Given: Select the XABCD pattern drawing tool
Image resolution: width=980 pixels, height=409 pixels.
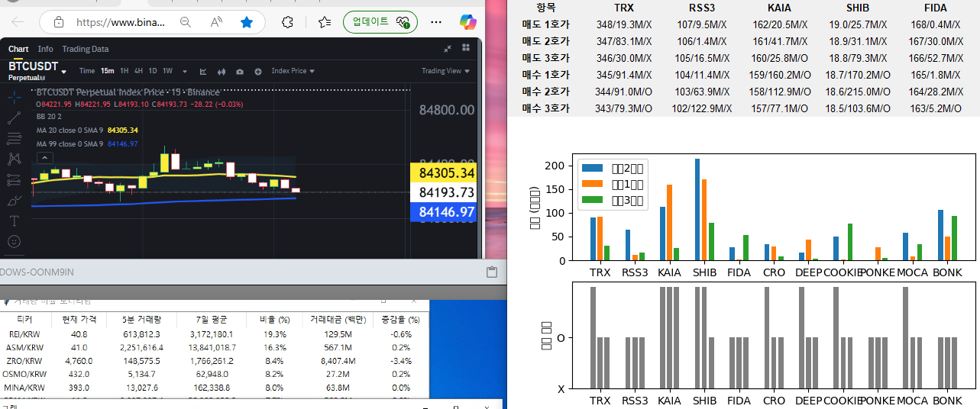Looking at the screenshot, I should [x=15, y=159].
